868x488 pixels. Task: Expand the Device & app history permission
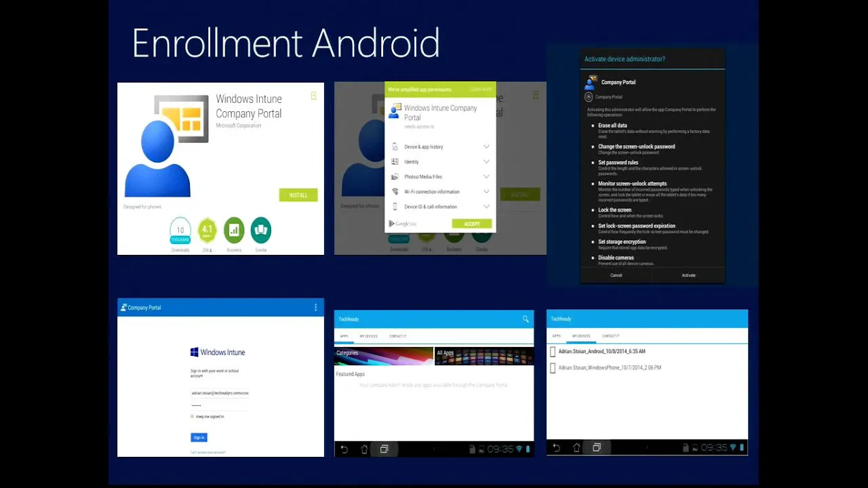486,146
